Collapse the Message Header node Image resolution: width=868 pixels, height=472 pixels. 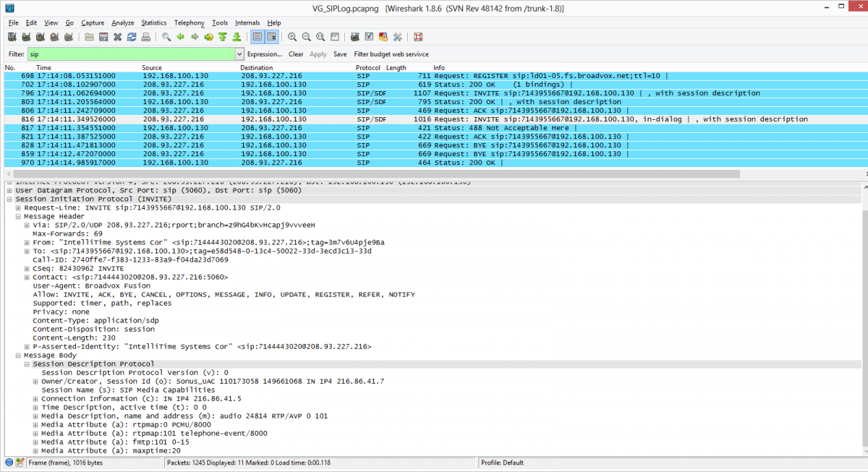coord(18,216)
